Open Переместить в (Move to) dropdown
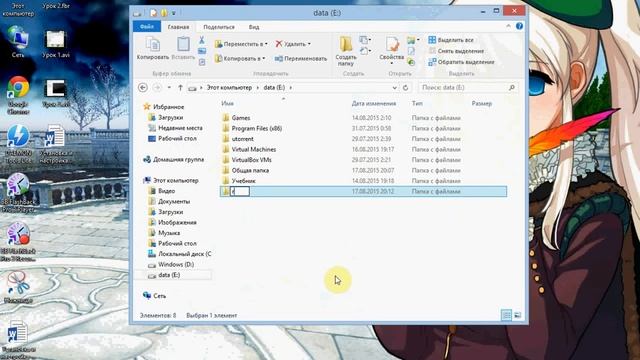Screen dimensions: 640x360 coord(241,44)
